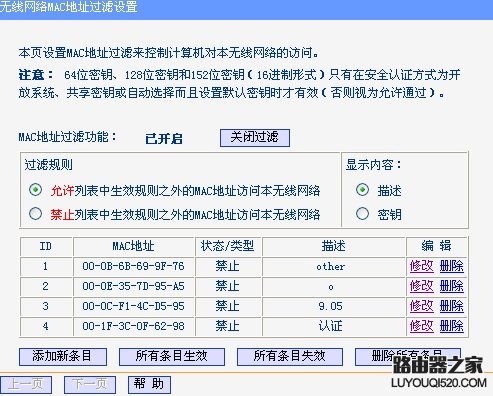Click the 关闭过滤 button

pos(255,138)
